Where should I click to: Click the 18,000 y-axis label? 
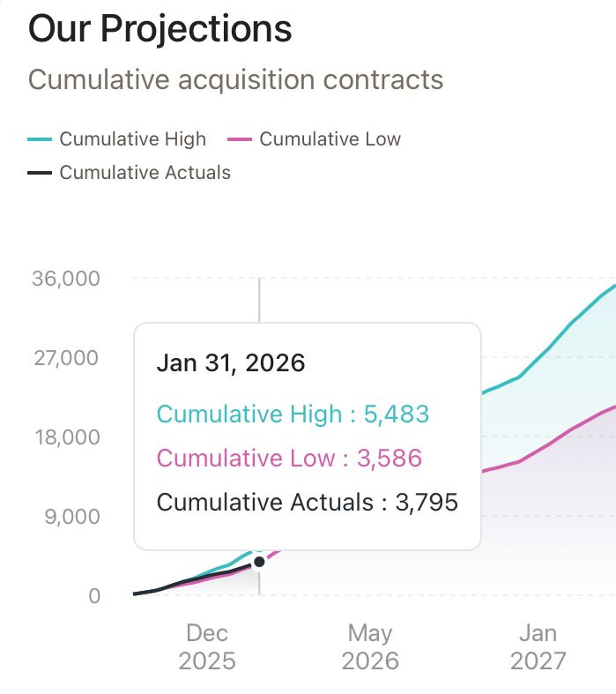click(66, 437)
